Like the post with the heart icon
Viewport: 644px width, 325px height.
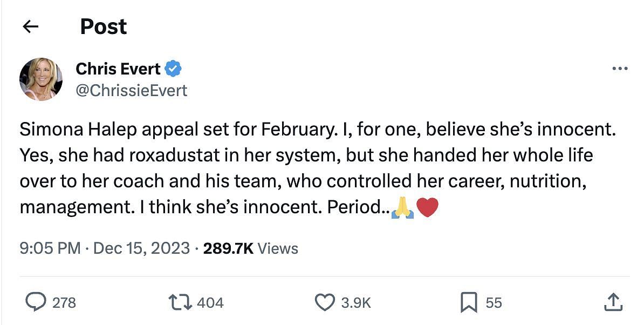tap(324, 302)
